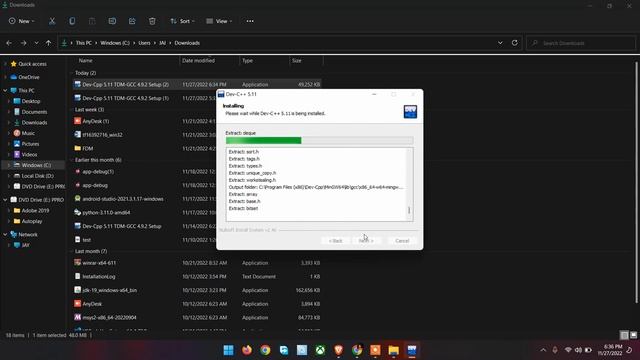Screen dimensions: 640x360
Task: Expand address bar history dropdown
Action: tap(500, 43)
